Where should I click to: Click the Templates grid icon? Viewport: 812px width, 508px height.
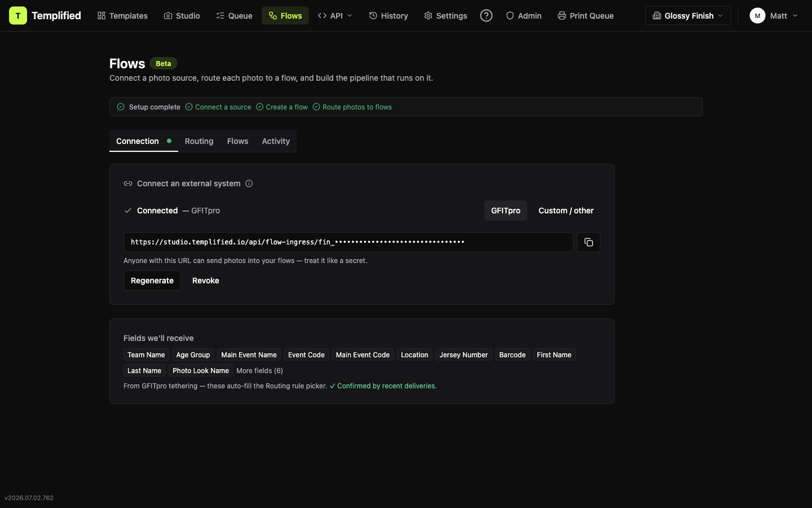click(x=101, y=16)
